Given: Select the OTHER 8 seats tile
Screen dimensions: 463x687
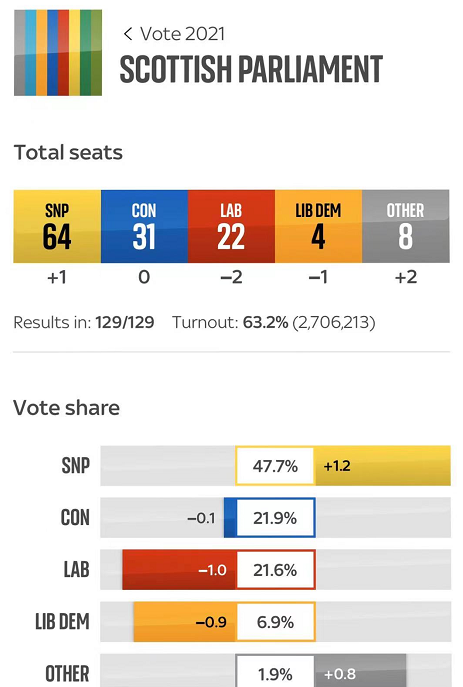Looking at the screenshot, I should (406, 226).
